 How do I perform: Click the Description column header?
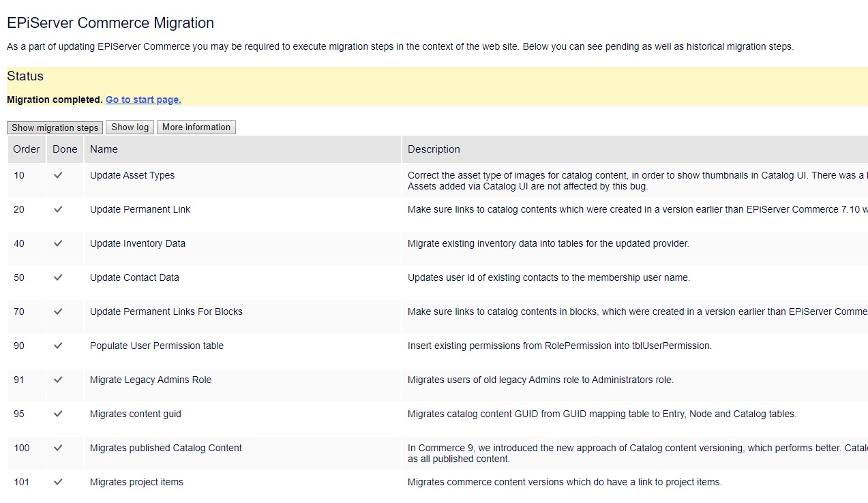[x=635, y=149]
